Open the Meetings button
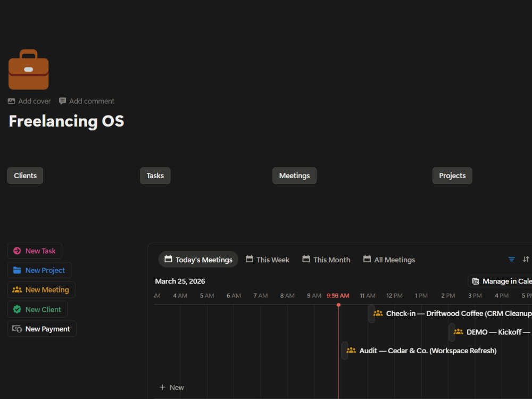 coord(294,176)
